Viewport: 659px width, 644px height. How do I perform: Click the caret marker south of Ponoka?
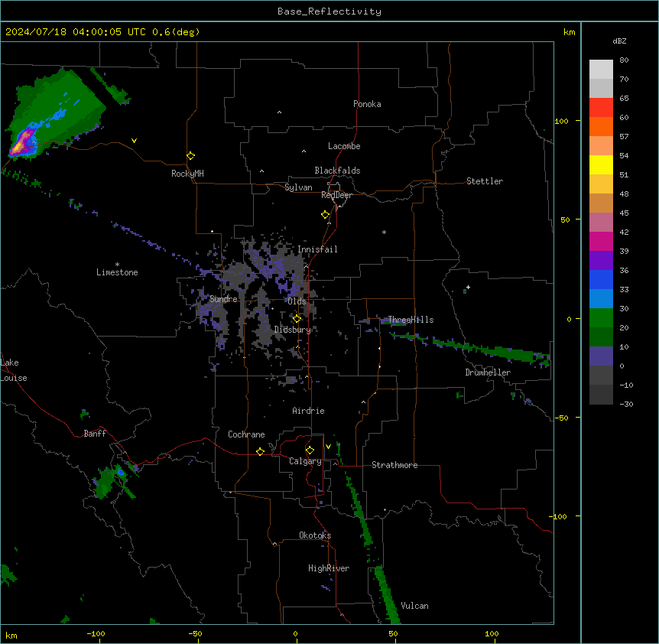tap(279, 112)
